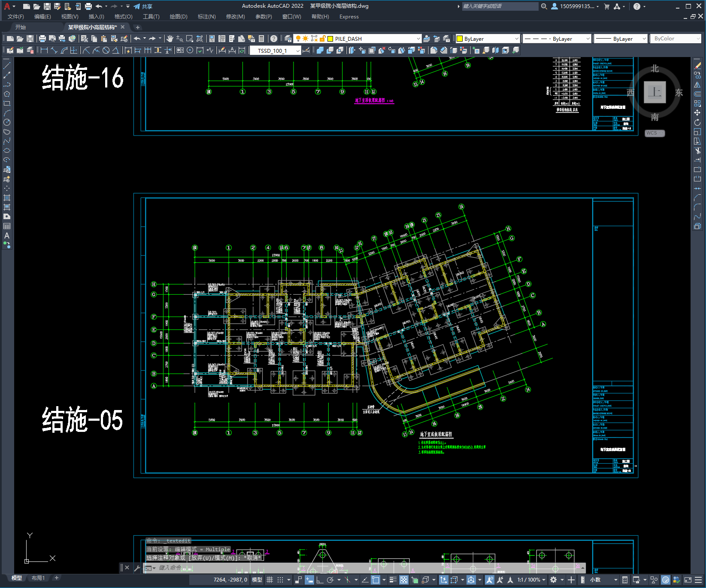The width and height of the screenshot is (706, 588).
Task: Open the 绘图(D) menu
Action: coord(179,17)
